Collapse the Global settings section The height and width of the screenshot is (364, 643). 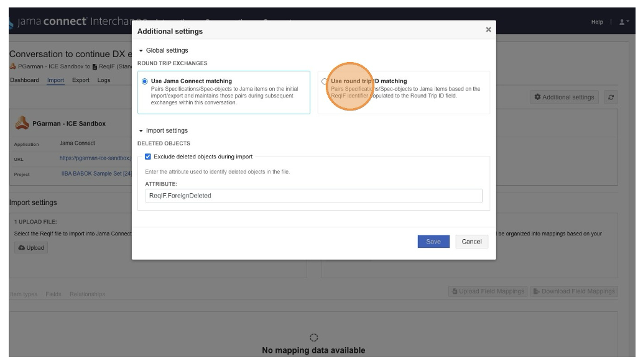point(163,50)
